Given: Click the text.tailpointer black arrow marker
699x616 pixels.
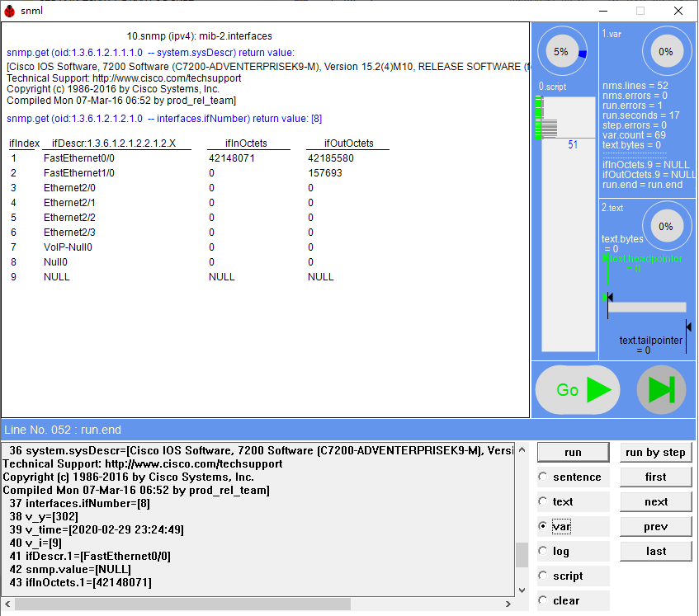Looking at the screenshot, I should click(687, 328).
